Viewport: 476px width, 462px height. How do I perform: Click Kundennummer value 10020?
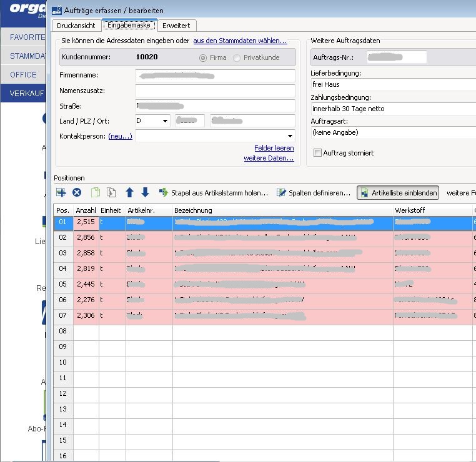pyautogui.click(x=147, y=57)
